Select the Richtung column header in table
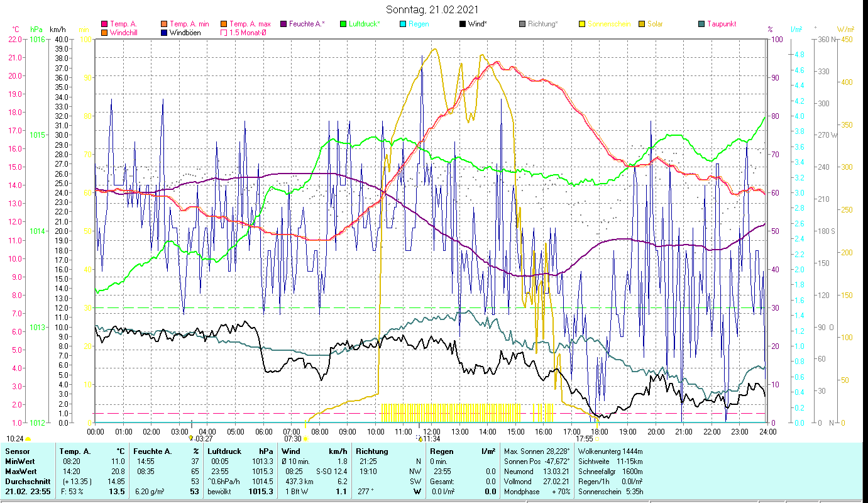 [372, 451]
